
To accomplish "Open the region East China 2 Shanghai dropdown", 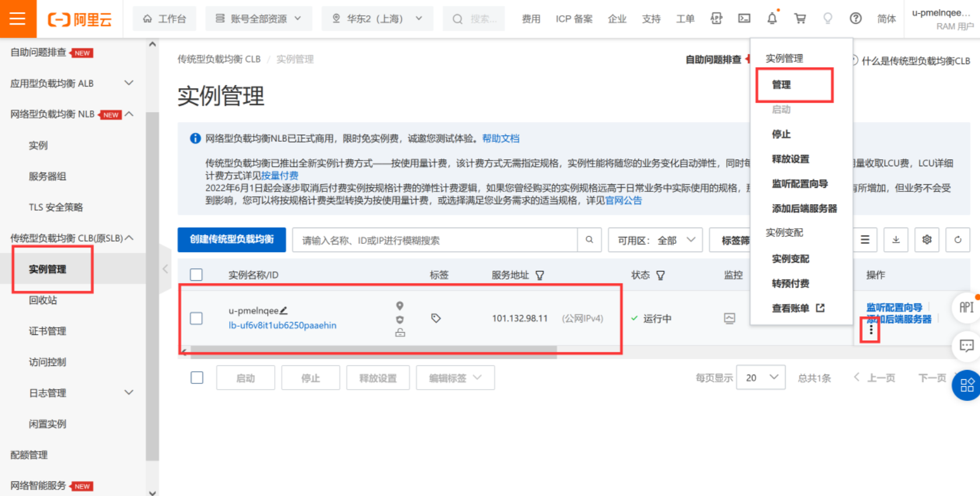I will click(377, 19).
